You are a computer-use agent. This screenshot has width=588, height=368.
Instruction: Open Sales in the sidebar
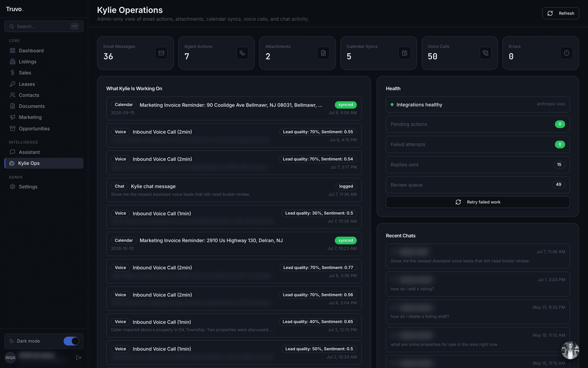44,73
